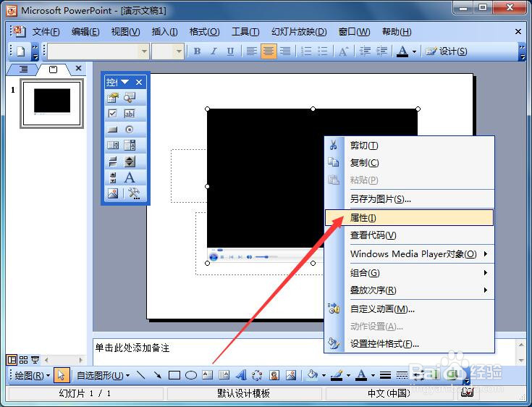
Task: Open the font name dropdown
Action: pyautogui.click(x=144, y=51)
